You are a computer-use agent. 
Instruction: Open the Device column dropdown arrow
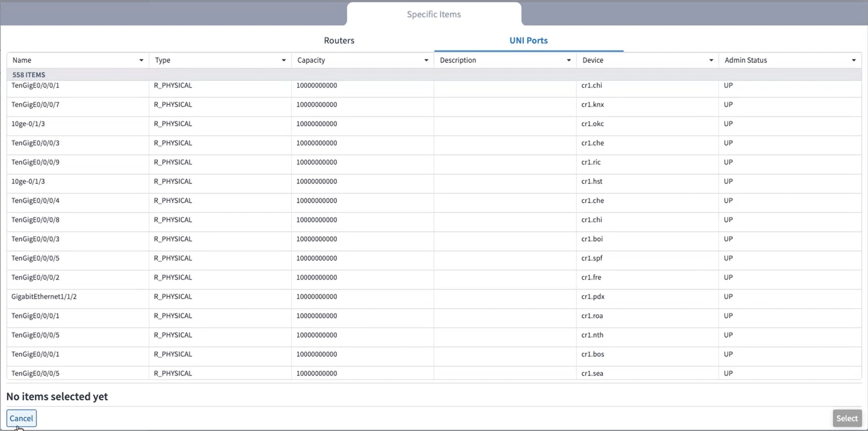tap(711, 60)
